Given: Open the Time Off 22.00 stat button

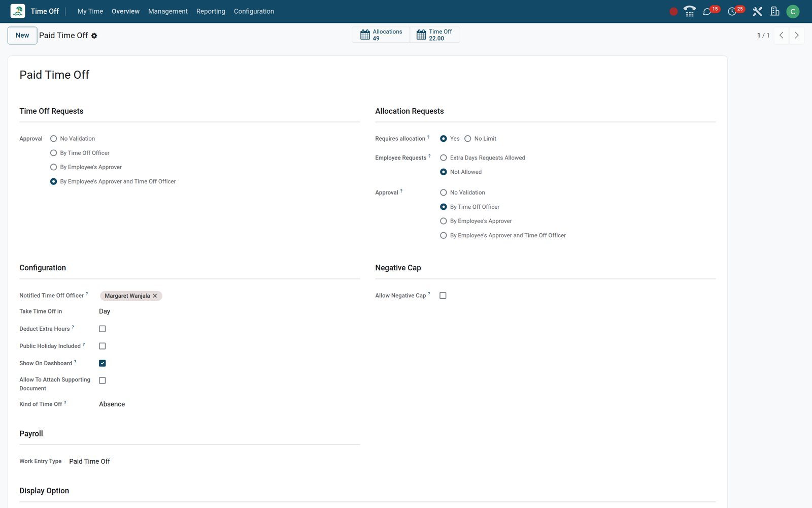Looking at the screenshot, I should pyautogui.click(x=435, y=35).
